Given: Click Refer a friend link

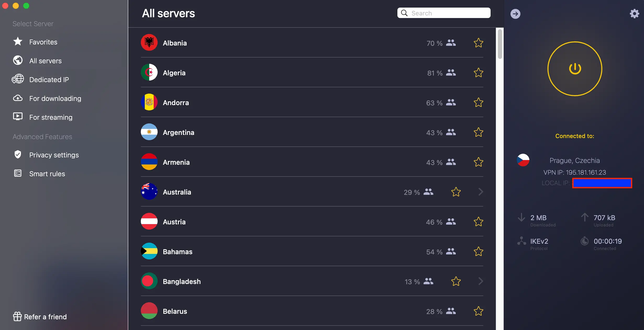Looking at the screenshot, I should pyautogui.click(x=40, y=316).
